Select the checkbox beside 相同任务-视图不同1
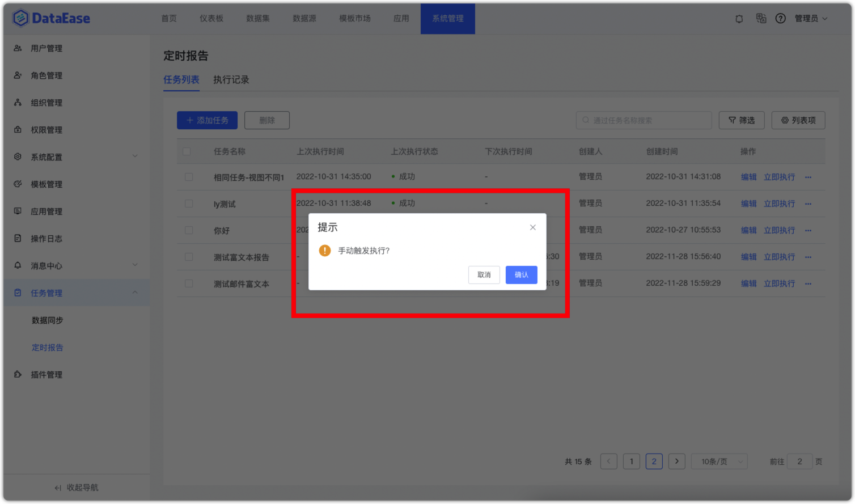 click(x=189, y=176)
